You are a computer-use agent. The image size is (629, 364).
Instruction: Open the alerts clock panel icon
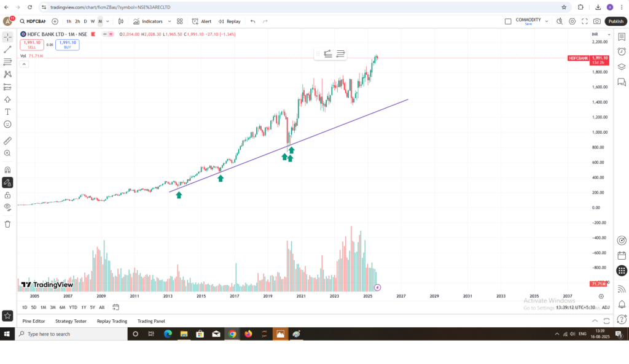pos(622,52)
